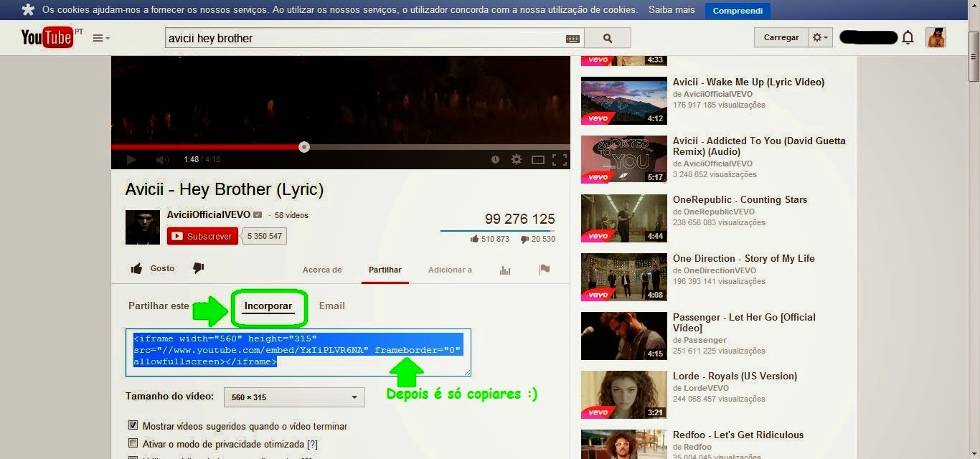Open Avicii - Wake Me Up thumbnail
The height and width of the screenshot is (459, 980).
click(623, 100)
